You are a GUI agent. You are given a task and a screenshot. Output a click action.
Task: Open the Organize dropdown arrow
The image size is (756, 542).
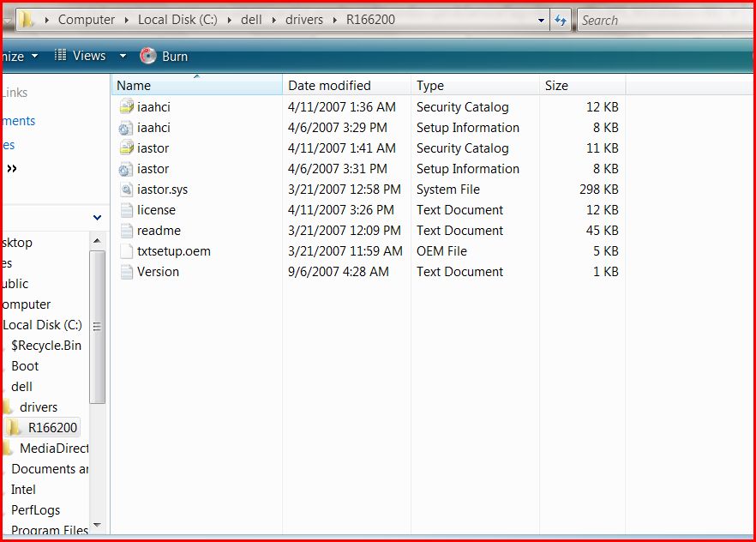pyautogui.click(x=34, y=56)
